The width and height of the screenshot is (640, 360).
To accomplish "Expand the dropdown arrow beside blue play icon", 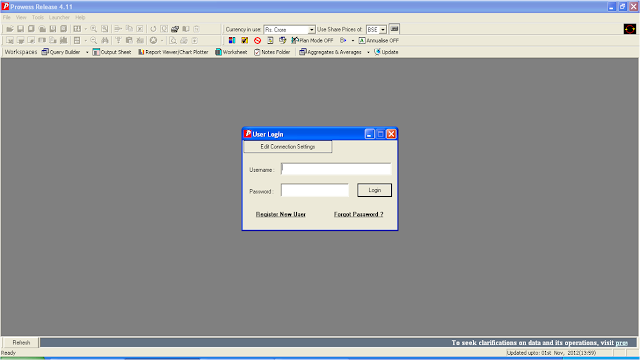I will (353, 40).
